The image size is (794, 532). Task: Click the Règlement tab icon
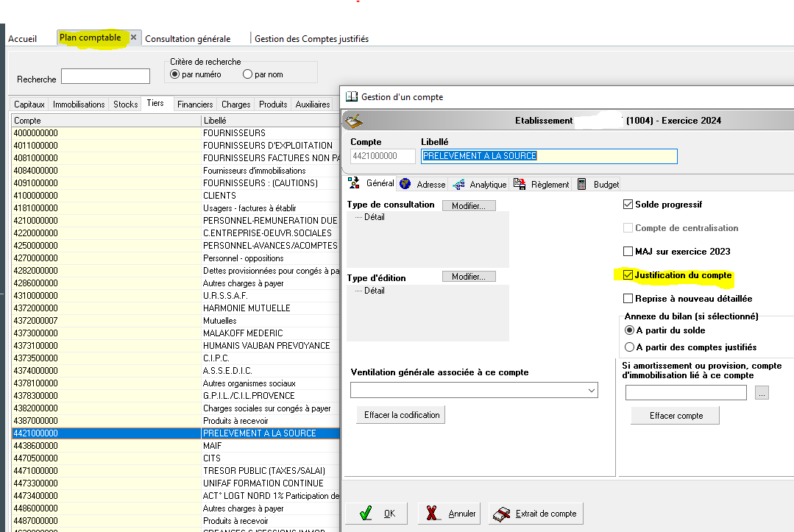[520, 184]
